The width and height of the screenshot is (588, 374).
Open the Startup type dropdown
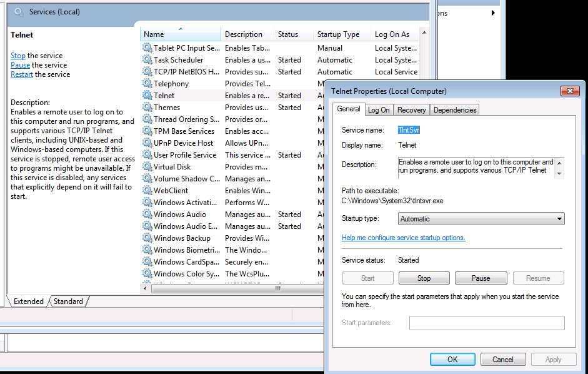[481, 219]
